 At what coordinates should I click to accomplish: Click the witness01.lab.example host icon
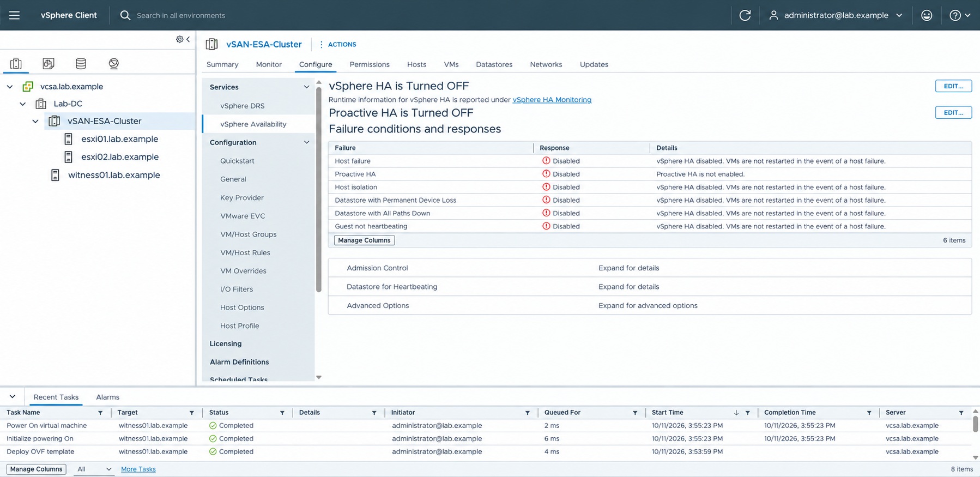[x=55, y=175]
